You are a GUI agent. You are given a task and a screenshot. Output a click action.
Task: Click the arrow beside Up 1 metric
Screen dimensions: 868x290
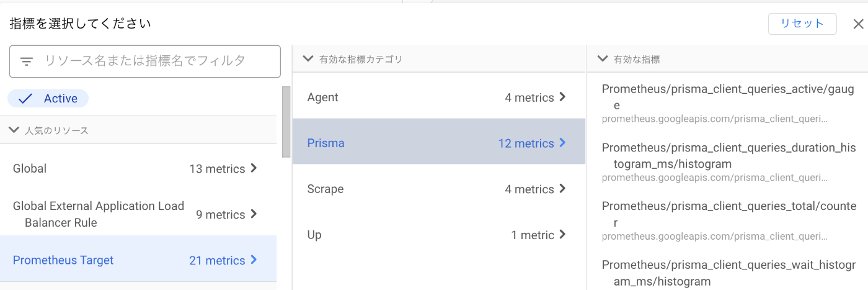[x=562, y=234]
